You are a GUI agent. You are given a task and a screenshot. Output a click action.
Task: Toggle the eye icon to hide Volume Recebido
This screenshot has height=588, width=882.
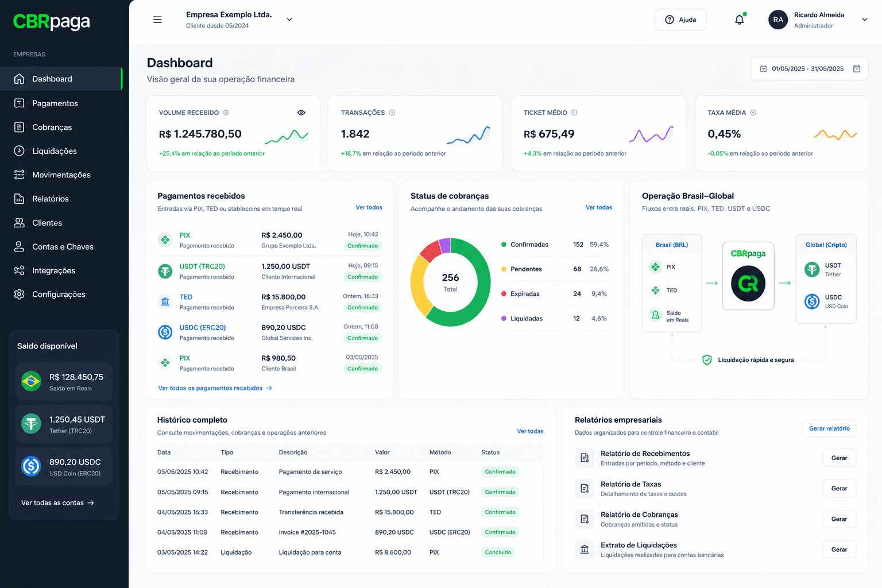click(301, 113)
